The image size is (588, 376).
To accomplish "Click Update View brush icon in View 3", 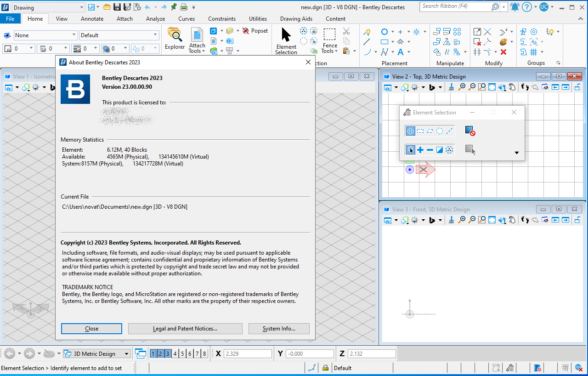I will click(452, 220).
